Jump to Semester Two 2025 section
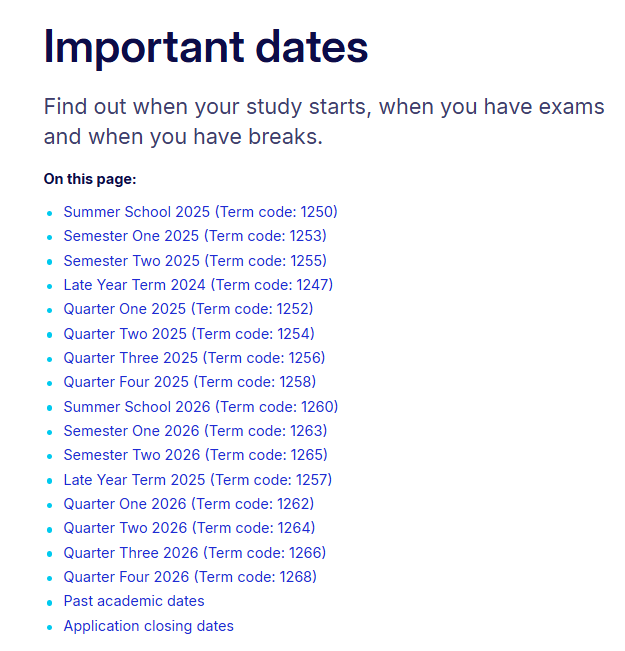Viewport: 625px width, 651px height. 195,261
